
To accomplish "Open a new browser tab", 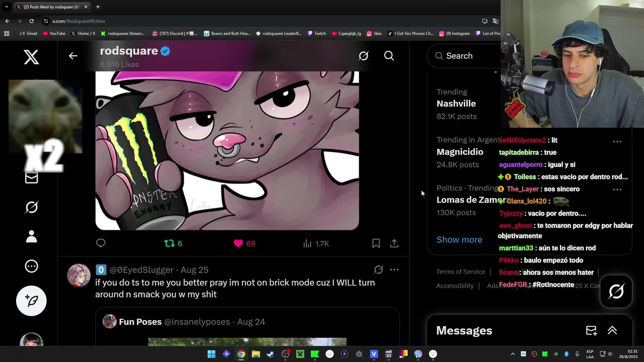I will pyautogui.click(x=98, y=7).
